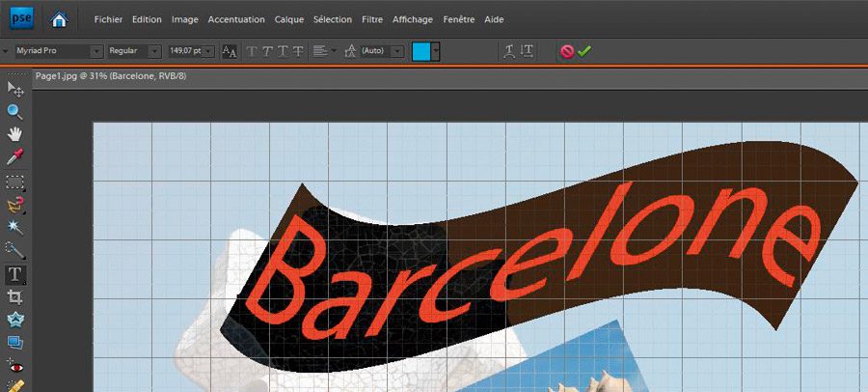Viewport: 868px width, 392px height.
Task: Select the Hand tool
Action: pos(15,134)
